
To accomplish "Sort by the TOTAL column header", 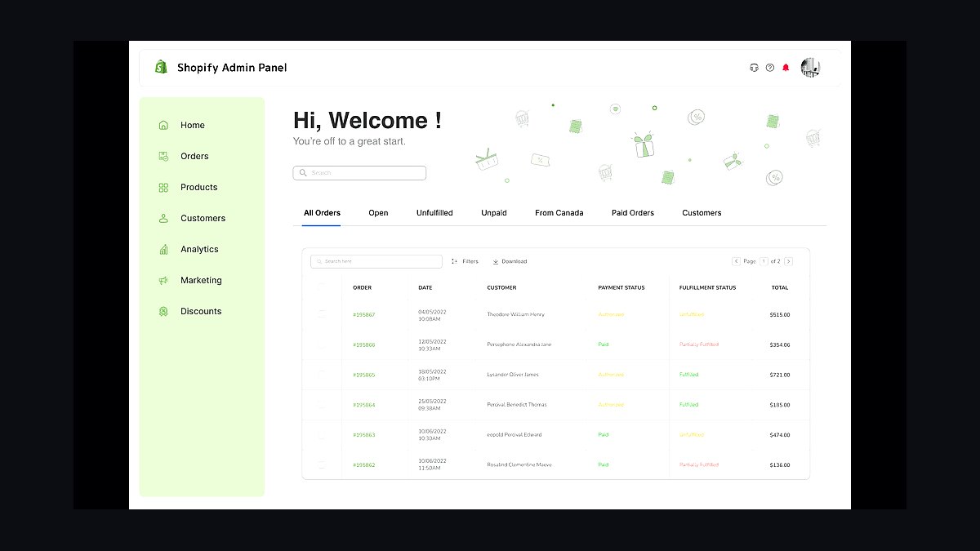I will pyautogui.click(x=780, y=287).
